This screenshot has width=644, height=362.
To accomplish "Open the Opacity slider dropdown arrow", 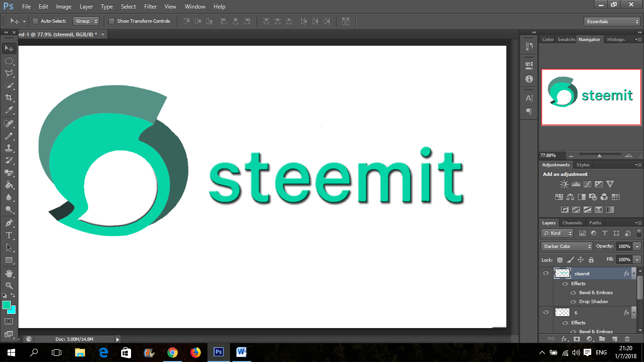I will pyautogui.click(x=638, y=247).
